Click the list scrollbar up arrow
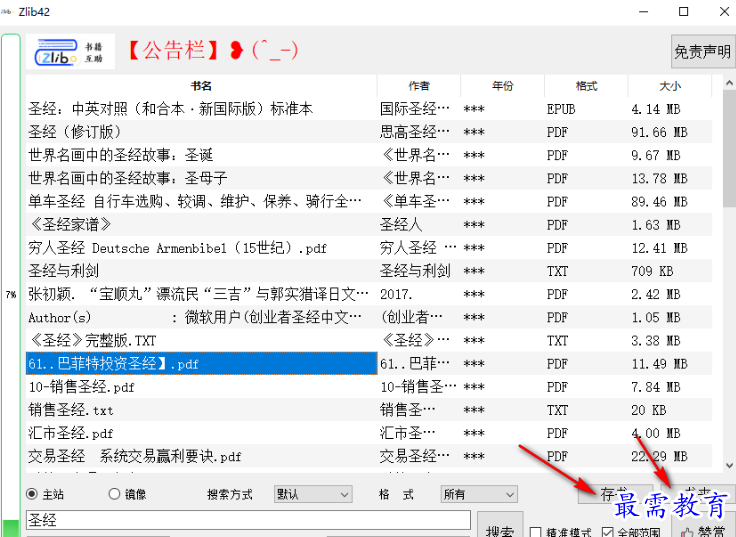 click(x=729, y=83)
